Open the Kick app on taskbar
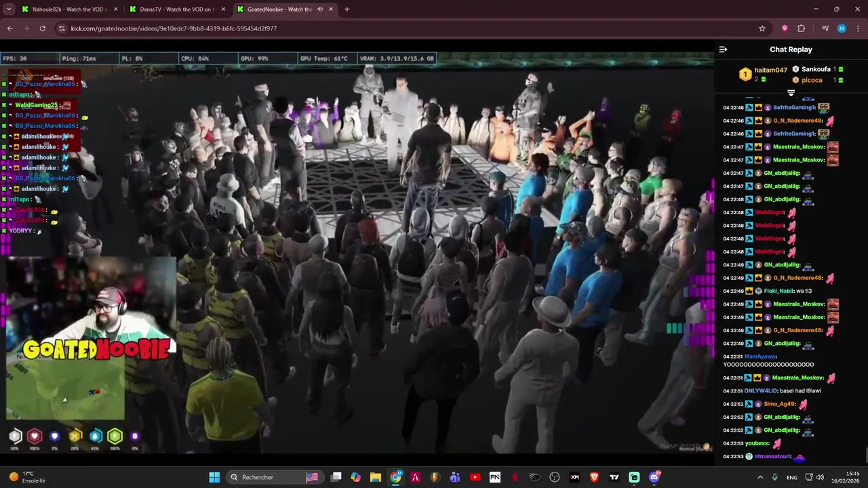 (634, 477)
